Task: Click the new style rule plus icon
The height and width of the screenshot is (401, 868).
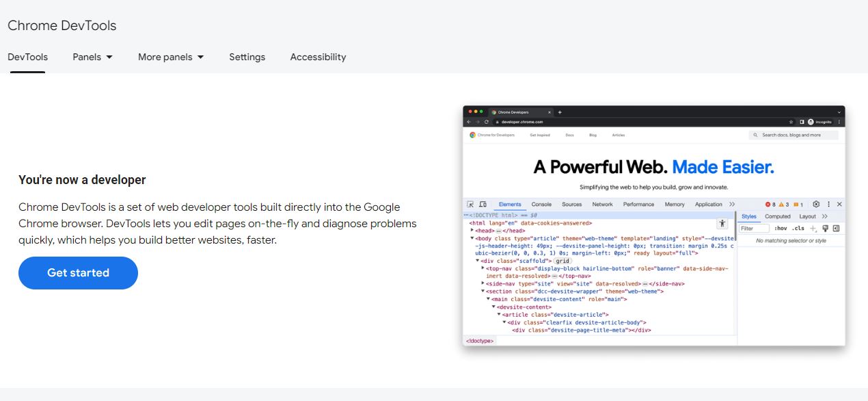Action: point(813,229)
